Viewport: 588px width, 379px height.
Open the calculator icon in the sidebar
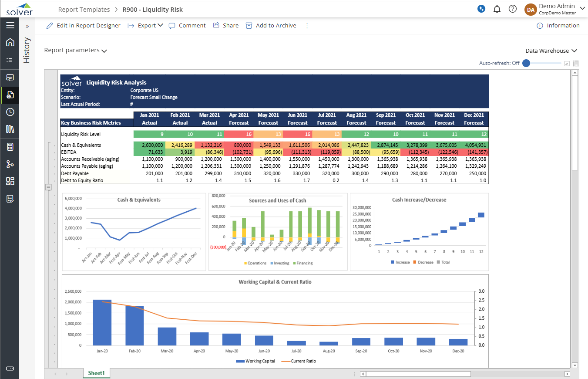(10, 147)
